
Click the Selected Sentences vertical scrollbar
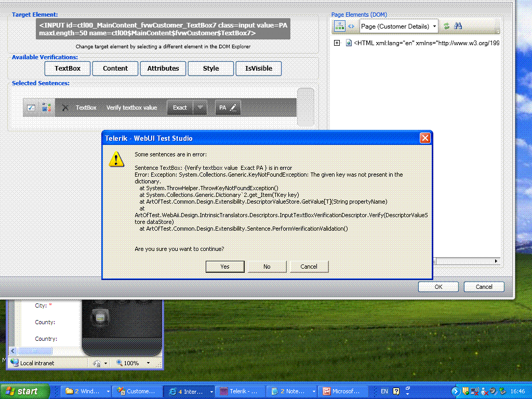tap(305, 107)
